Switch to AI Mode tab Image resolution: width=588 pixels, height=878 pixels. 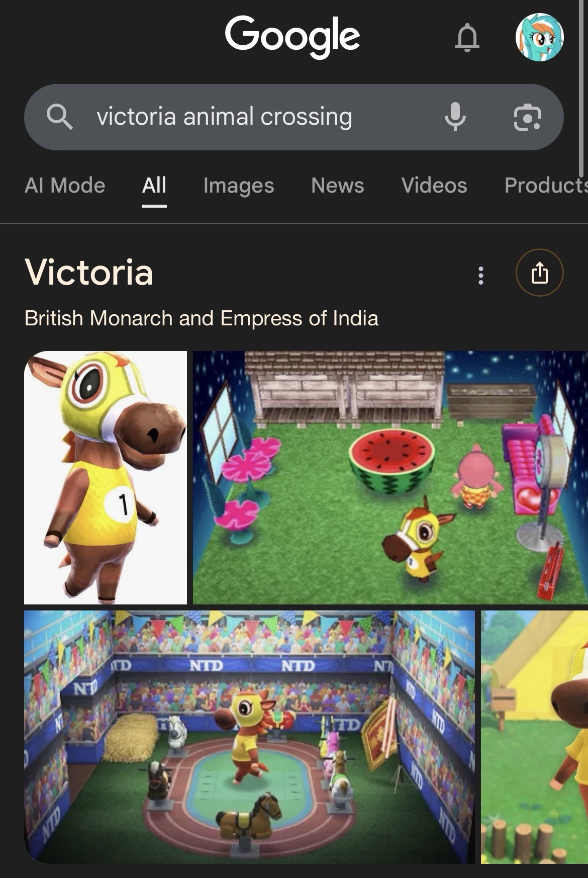coord(65,186)
